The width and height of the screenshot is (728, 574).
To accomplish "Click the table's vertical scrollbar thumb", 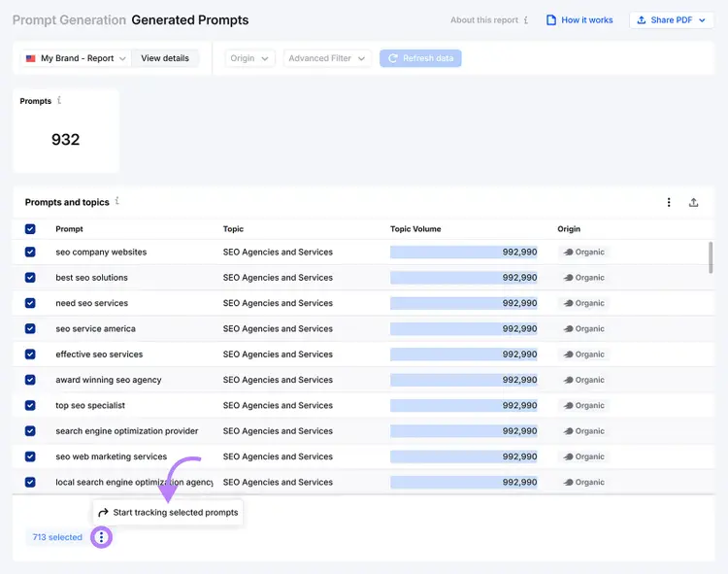I will tap(711, 257).
